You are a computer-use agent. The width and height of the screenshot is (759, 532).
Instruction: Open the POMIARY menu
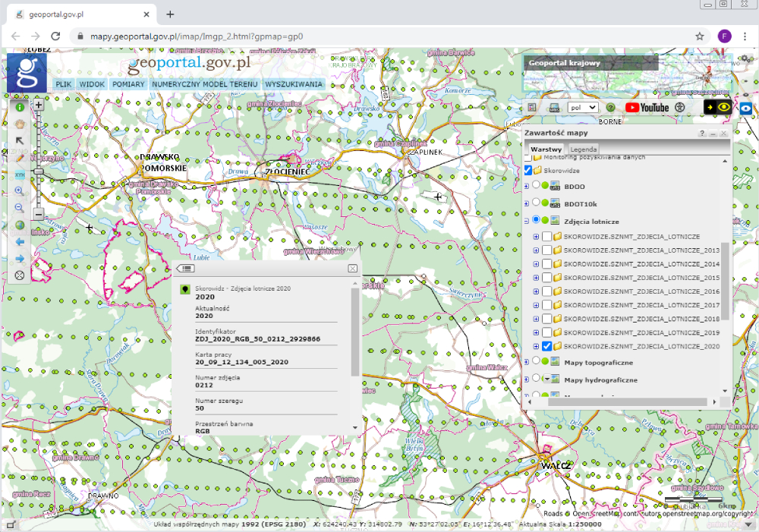(128, 84)
